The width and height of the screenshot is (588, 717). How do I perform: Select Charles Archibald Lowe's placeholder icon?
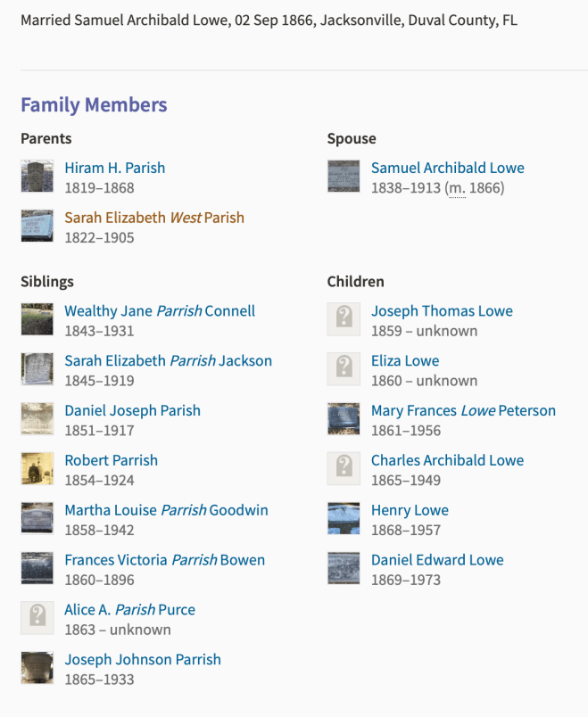(344, 469)
